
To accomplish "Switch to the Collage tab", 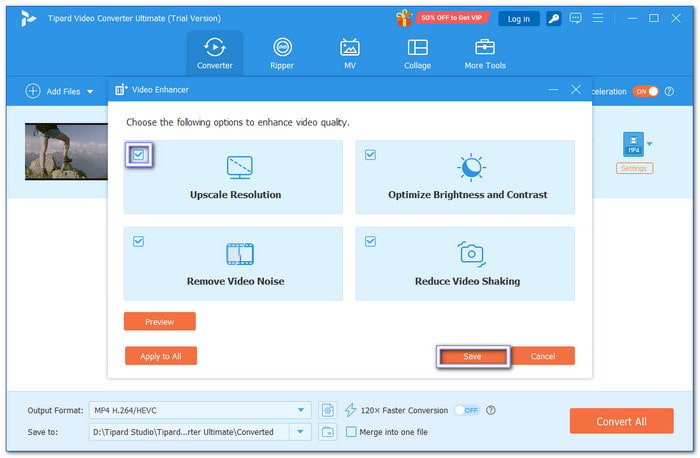I will point(417,53).
